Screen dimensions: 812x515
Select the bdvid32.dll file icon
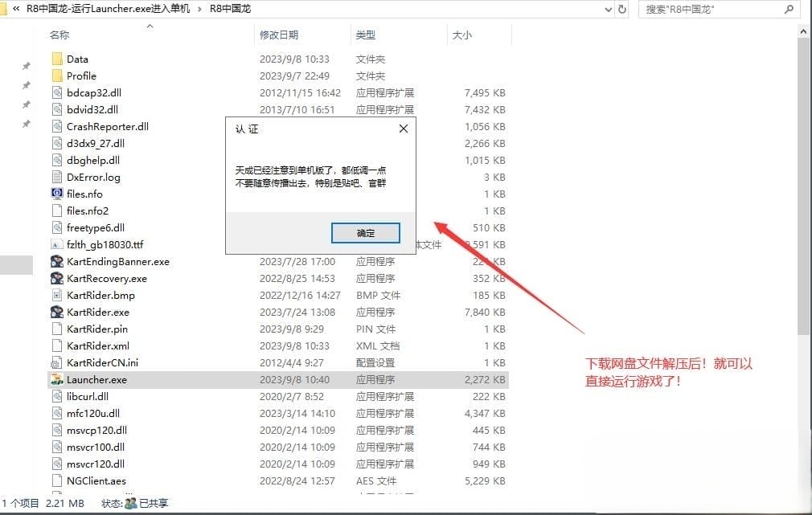(x=57, y=110)
